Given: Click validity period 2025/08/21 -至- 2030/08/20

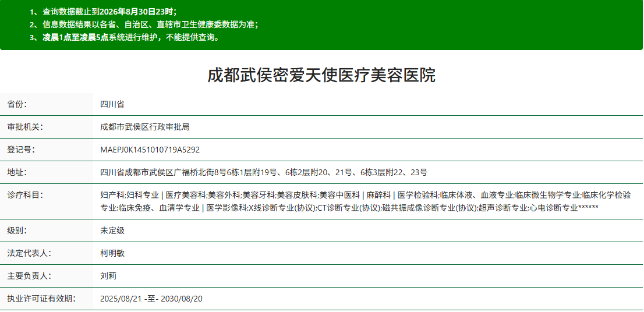Looking at the screenshot, I should (x=151, y=299).
